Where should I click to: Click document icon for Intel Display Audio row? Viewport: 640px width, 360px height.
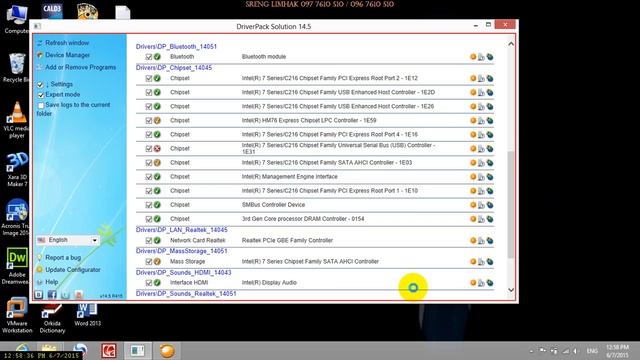coord(482,283)
